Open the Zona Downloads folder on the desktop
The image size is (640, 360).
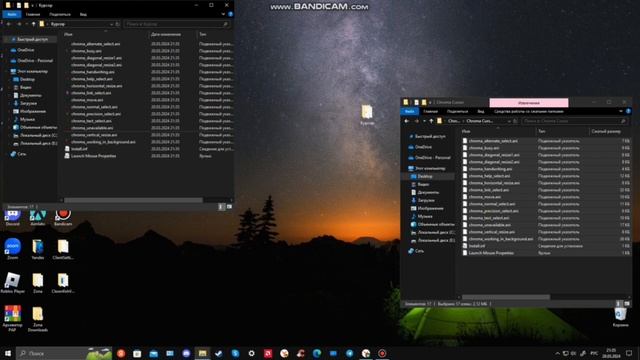(x=38, y=319)
